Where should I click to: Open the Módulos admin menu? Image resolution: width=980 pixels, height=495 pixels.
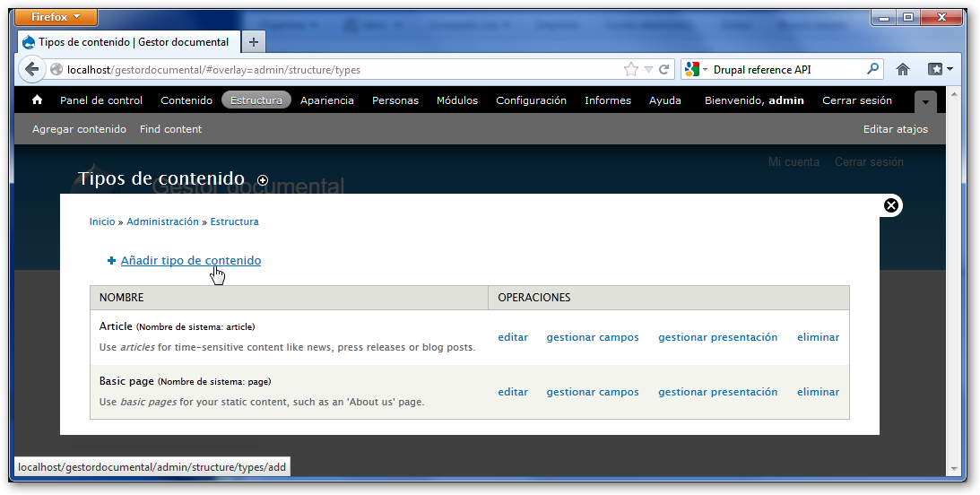pos(457,100)
